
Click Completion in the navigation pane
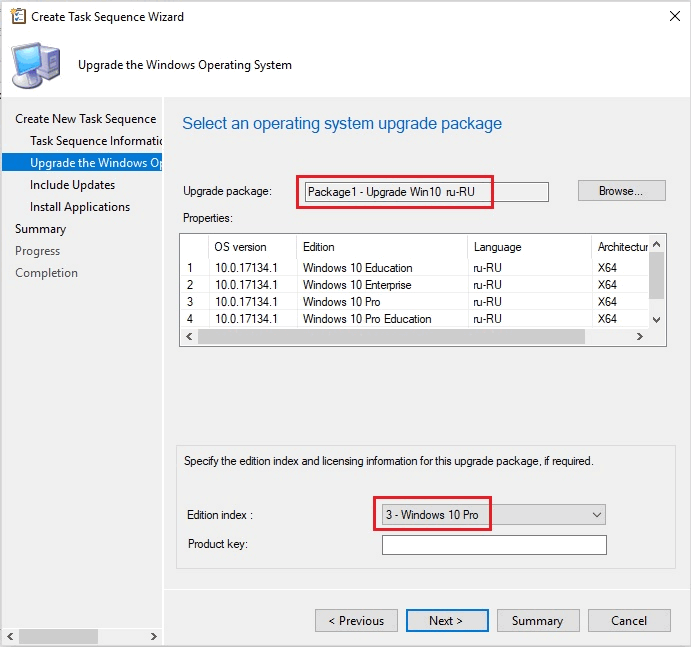[46, 273]
